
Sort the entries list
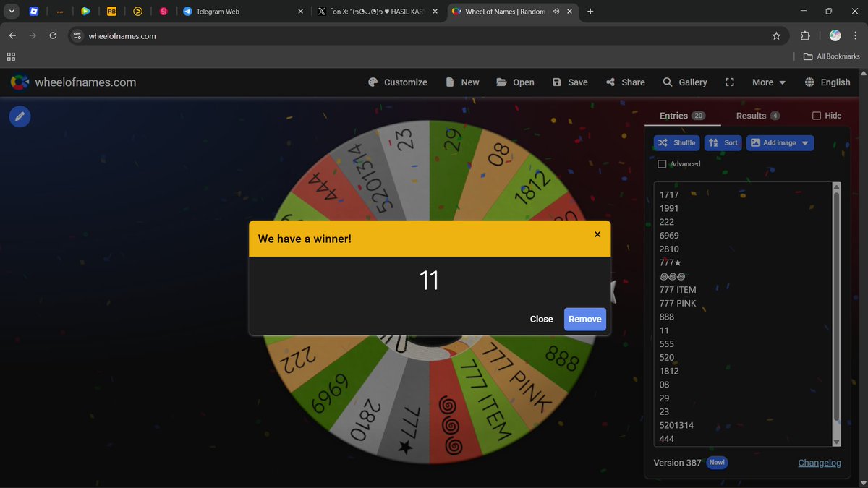click(x=723, y=142)
